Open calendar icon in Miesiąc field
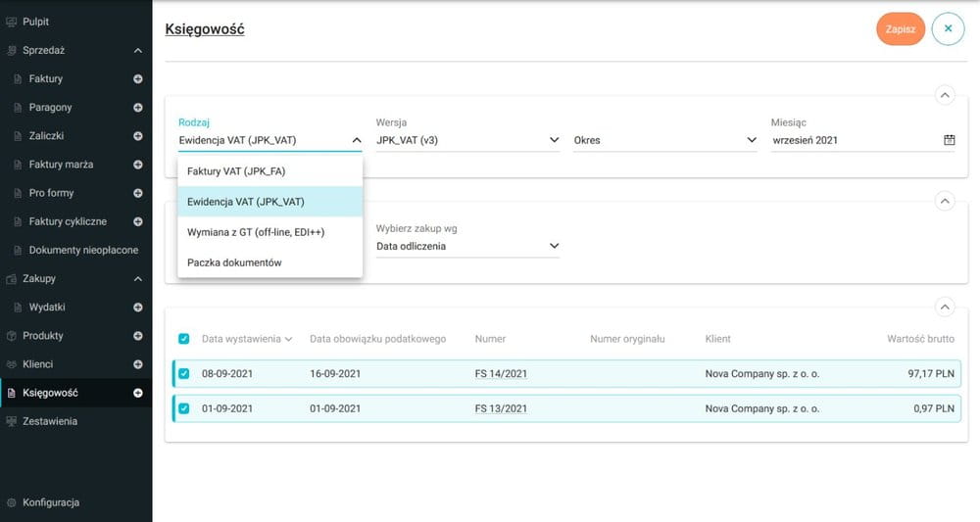The image size is (980, 522). tap(949, 140)
